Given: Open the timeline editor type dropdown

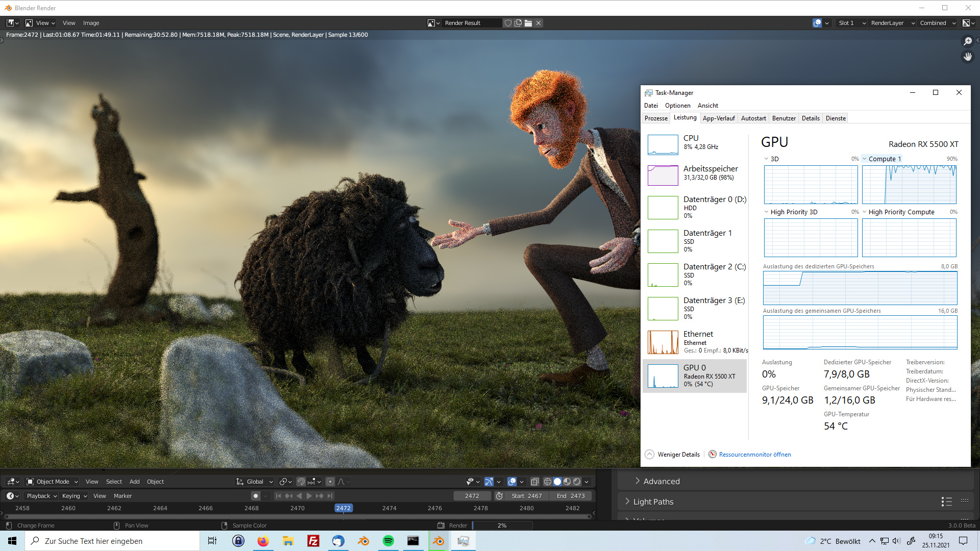Looking at the screenshot, I should (x=13, y=496).
